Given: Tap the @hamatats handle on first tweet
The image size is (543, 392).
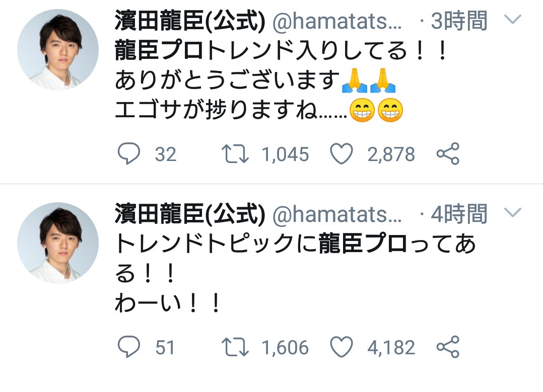Looking at the screenshot, I should [x=336, y=22].
